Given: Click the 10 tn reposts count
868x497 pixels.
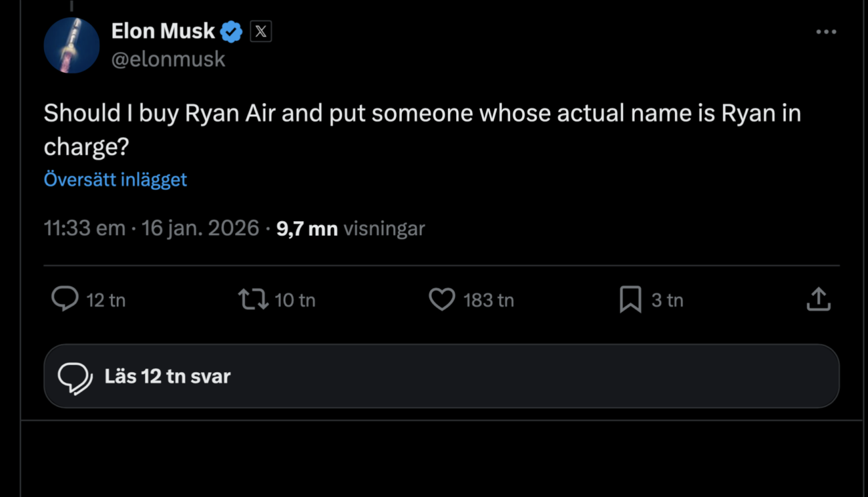Looking at the screenshot, I should coord(294,301).
